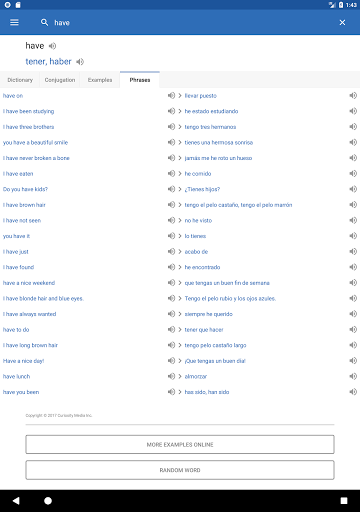Viewport: 360px width, 512px height.
Task: Open the Examples tab
Action: (100, 80)
